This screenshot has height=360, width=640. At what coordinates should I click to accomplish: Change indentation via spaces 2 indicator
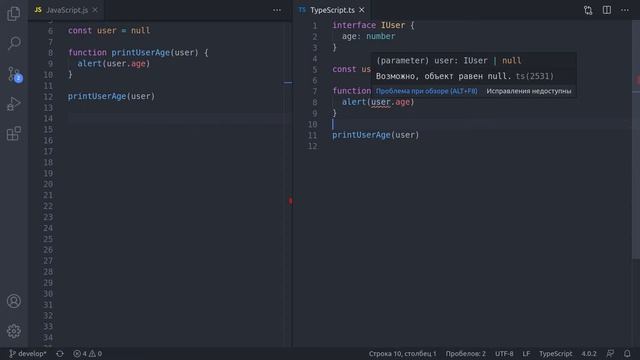(x=466, y=354)
